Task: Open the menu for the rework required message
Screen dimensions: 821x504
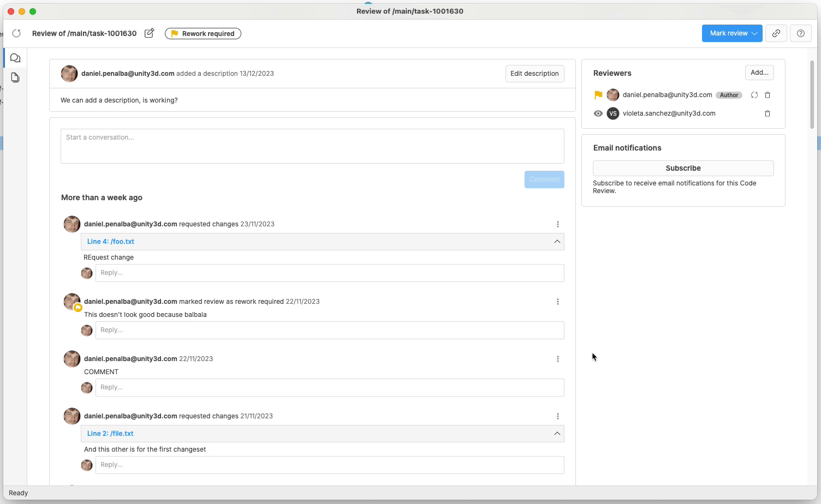Action: [557, 302]
